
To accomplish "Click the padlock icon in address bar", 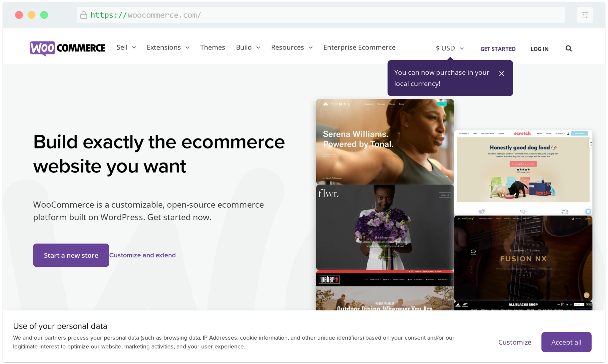I will click(84, 15).
